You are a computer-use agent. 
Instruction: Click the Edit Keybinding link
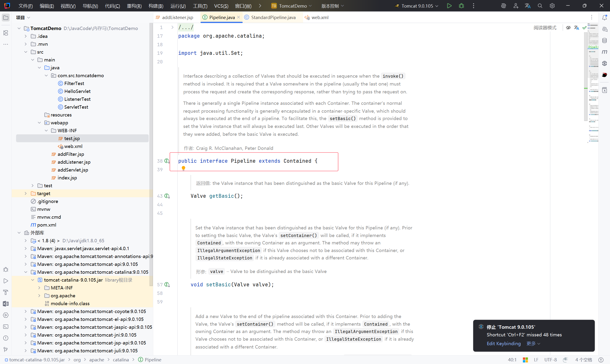point(503,344)
